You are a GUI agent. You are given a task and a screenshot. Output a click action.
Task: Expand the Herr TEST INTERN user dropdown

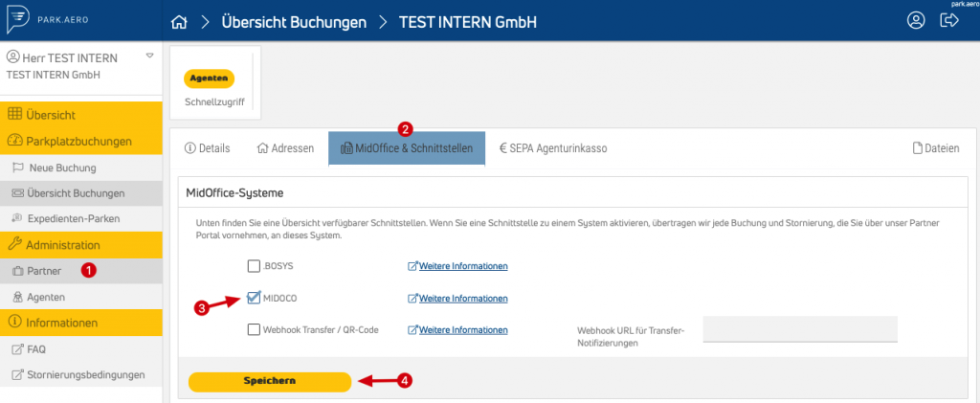(149, 56)
